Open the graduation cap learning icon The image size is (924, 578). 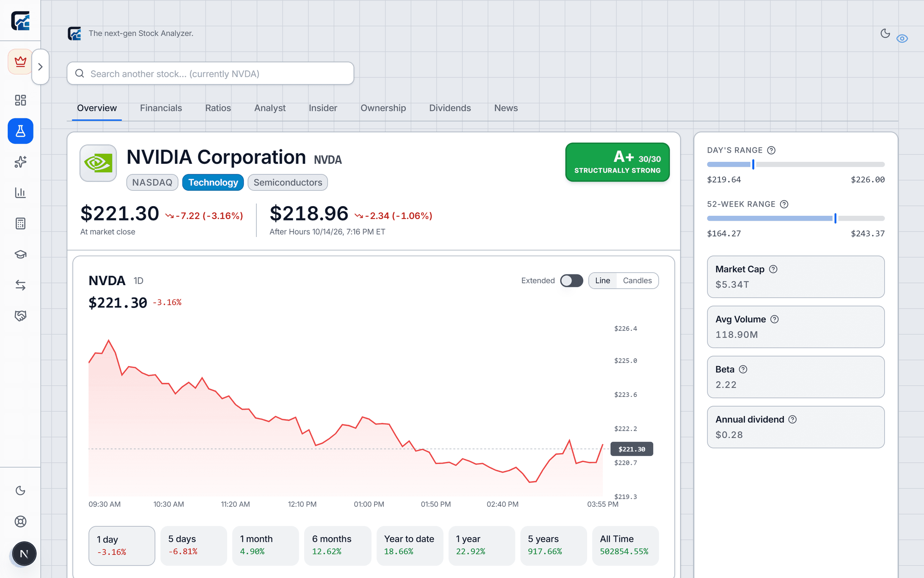(20, 254)
